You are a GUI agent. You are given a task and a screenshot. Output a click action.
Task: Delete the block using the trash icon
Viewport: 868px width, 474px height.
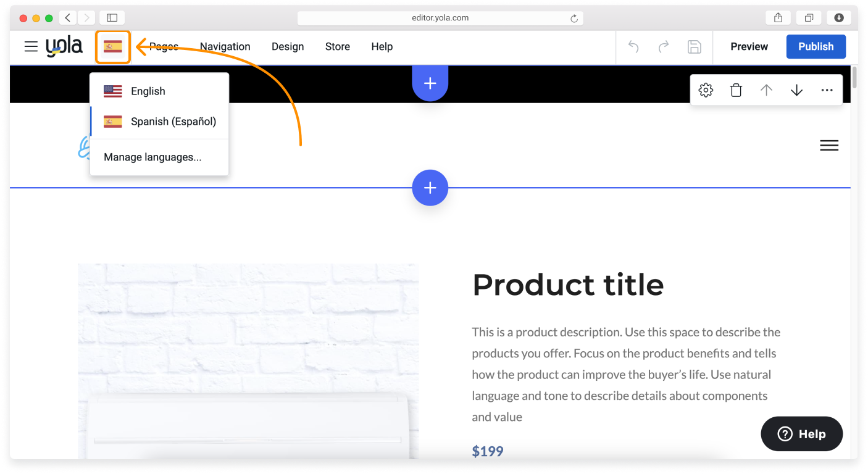coord(736,90)
